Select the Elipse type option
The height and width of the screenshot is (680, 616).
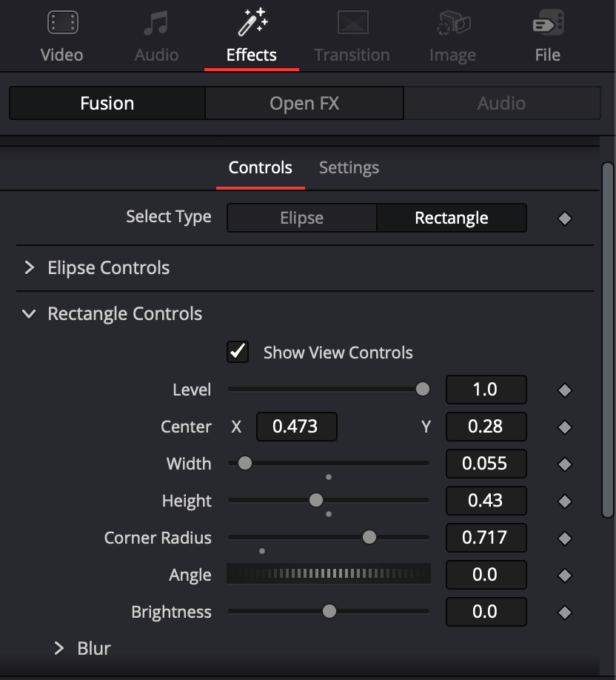click(x=302, y=218)
